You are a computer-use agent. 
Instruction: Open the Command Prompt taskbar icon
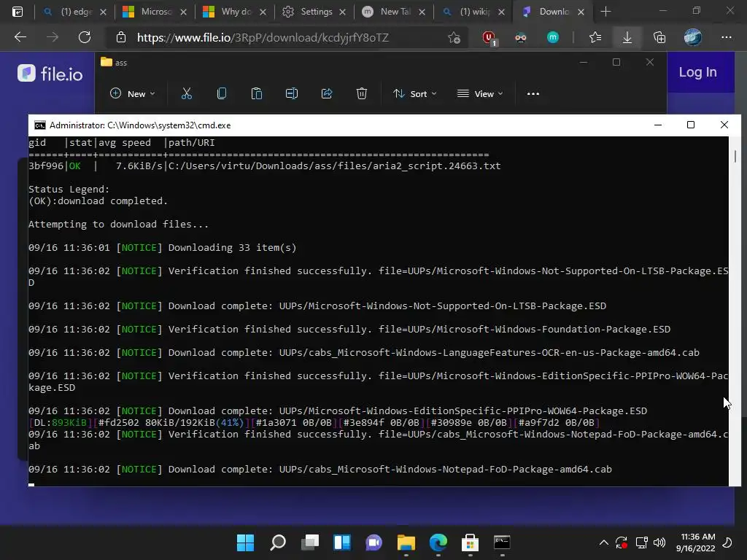pos(502,542)
